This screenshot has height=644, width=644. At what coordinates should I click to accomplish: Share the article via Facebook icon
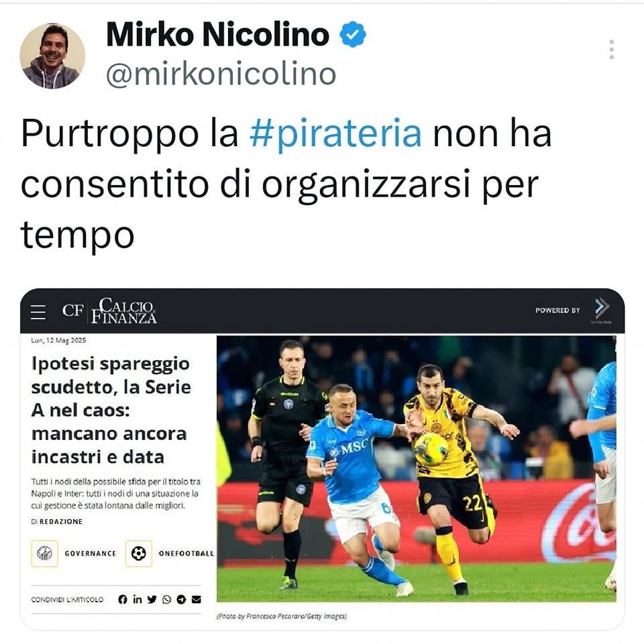(x=122, y=599)
